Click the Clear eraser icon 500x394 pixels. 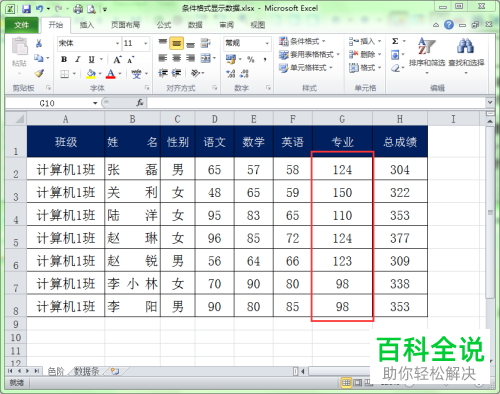395,68
